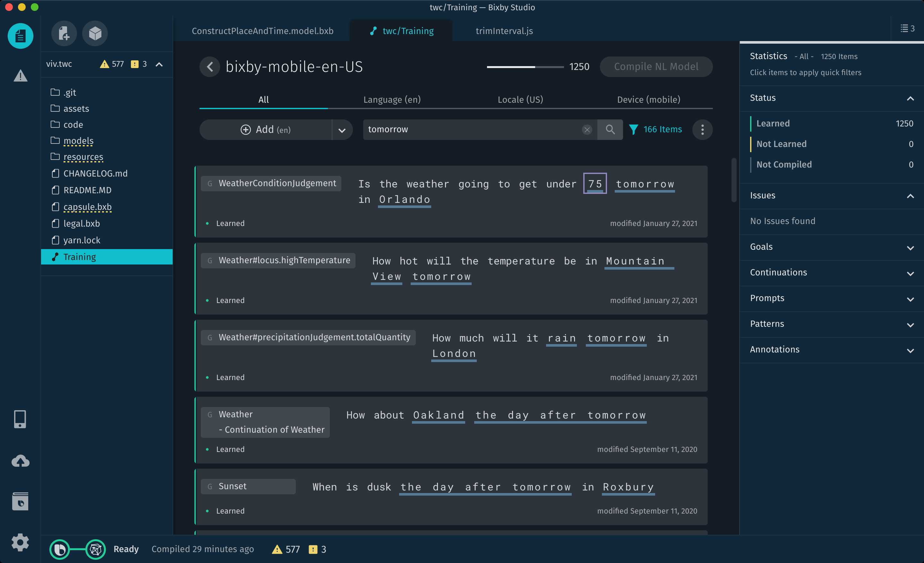Image resolution: width=924 pixels, height=563 pixels.
Task: Filter by Not Learned status
Action: coord(831,144)
